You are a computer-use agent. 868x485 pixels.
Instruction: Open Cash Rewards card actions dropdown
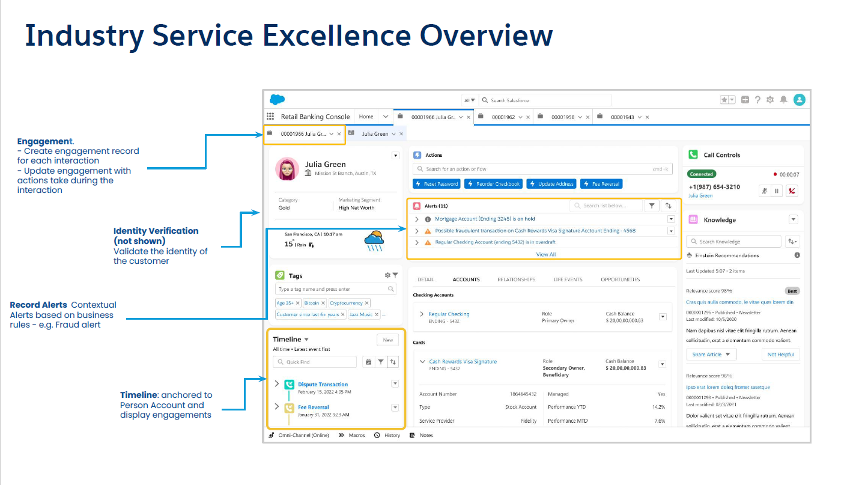pyautogui.click(x=663, y=364)
